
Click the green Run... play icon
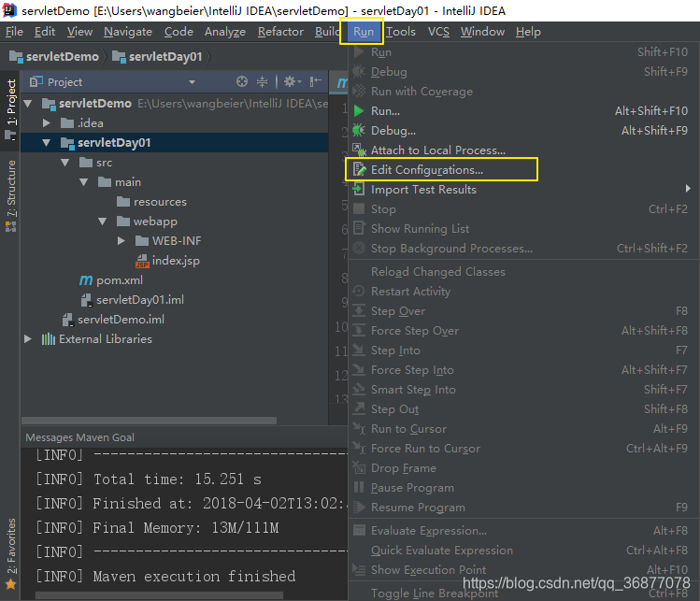click(x=359, y=110)
